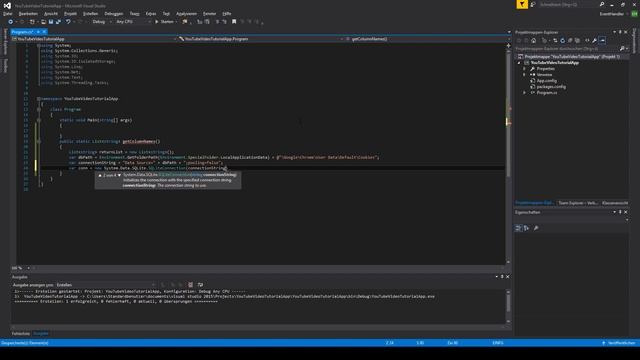Screen dimensions: 640x360
Task: Open the Datei menu
Action: coord(7,13)
